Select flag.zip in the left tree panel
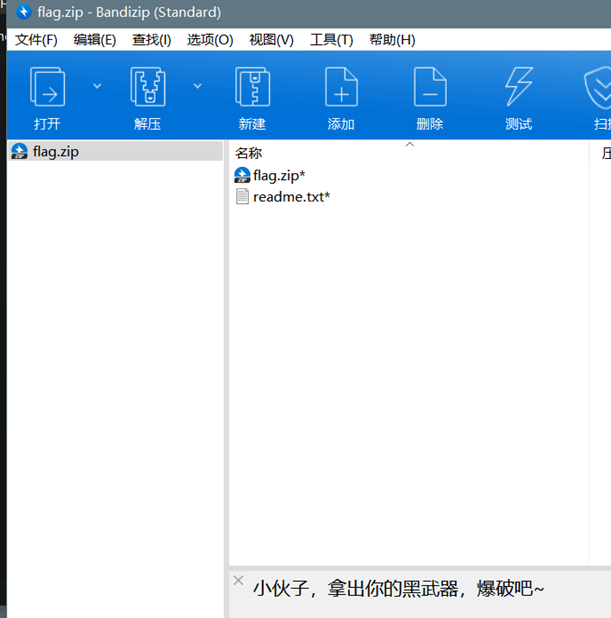This screenshot has width=611, height=618. 55,152
